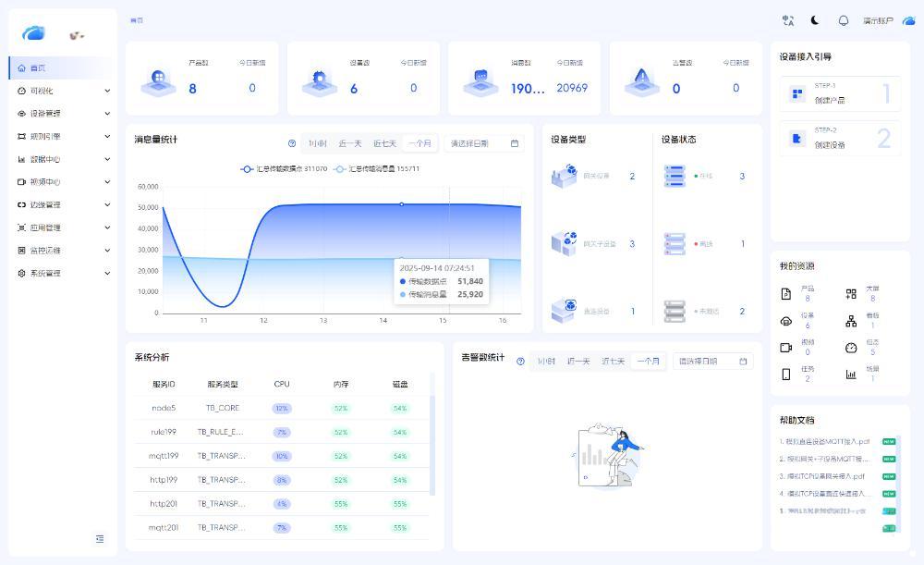The image size is (924, 565).
Task: Open the notification bell
Action: [x=845, y=19]
